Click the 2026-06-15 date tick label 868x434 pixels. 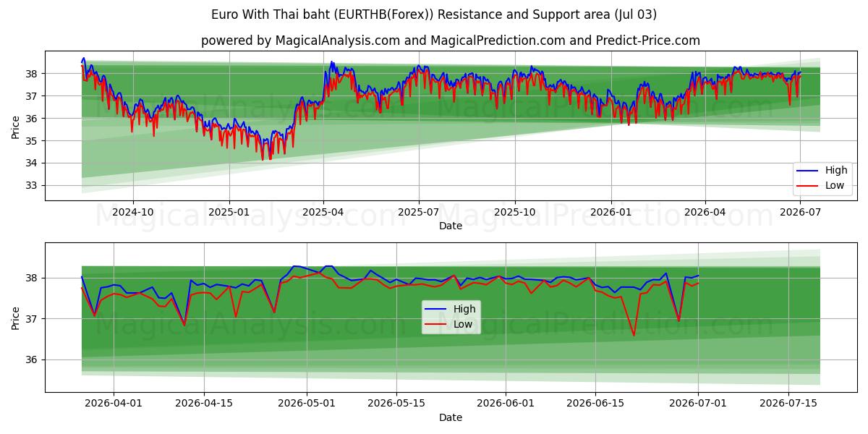click(595, 404)
